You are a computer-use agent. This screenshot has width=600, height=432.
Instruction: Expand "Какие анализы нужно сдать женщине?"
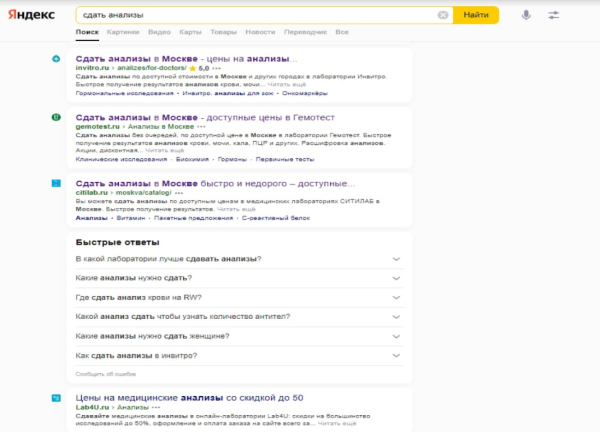(x=397, y=336)
